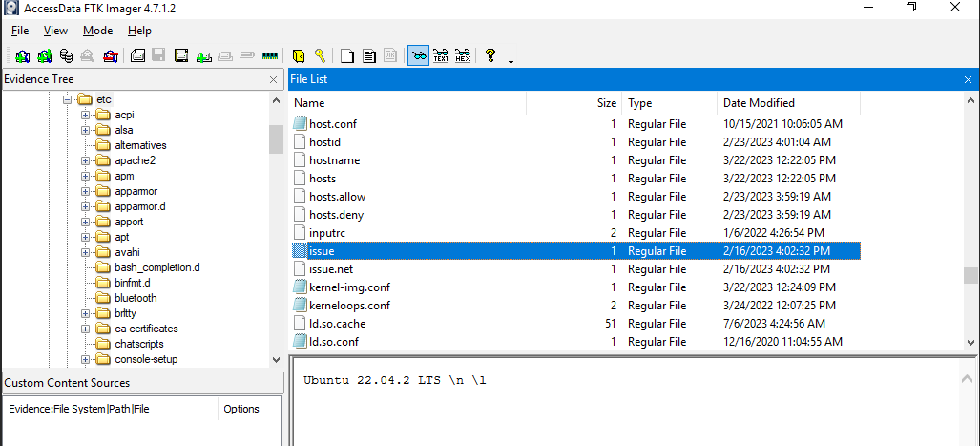Select the chatscripts folder
This screenshot has height=446, width=980.
tap(139, 344)
